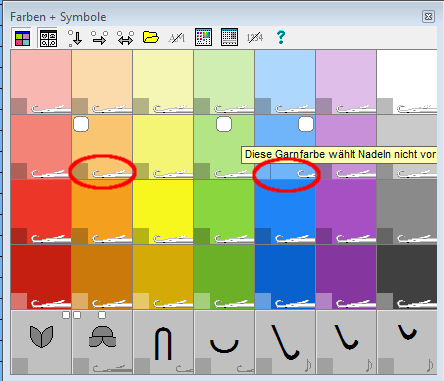The width and height of the screenshot is (444, 381).
Task: Click the gray dotted grid icon
Action: pos(229,37)
